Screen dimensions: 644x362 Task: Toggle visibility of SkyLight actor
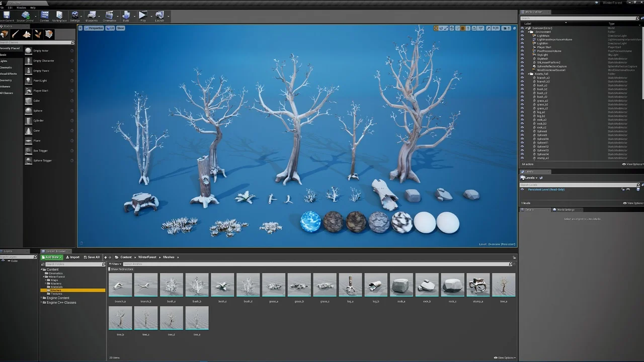point(522,55)
